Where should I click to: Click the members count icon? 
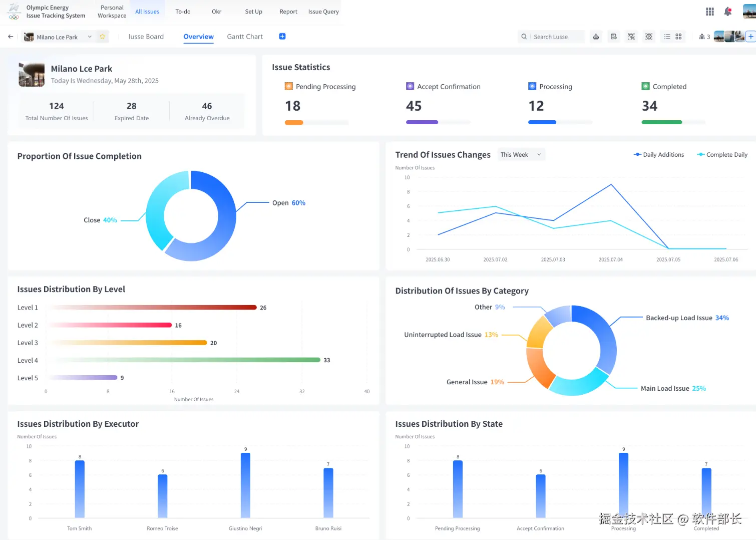(x=704, y=37)
